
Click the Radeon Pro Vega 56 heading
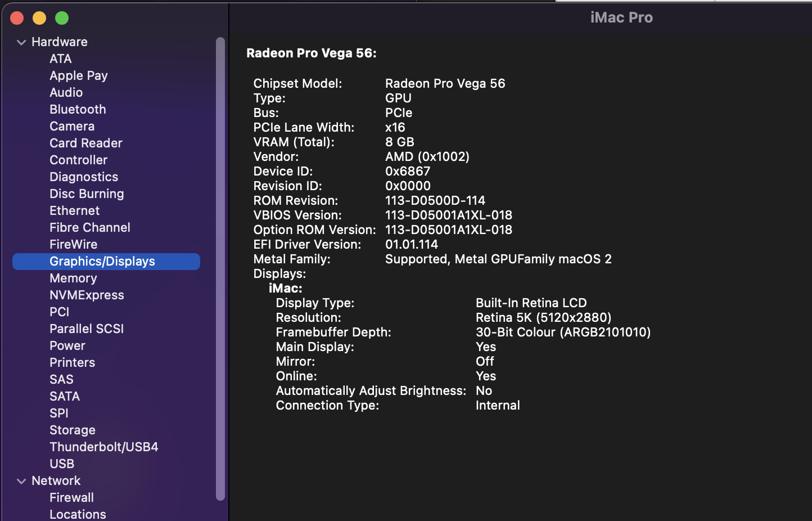click(x=312, y=53)
